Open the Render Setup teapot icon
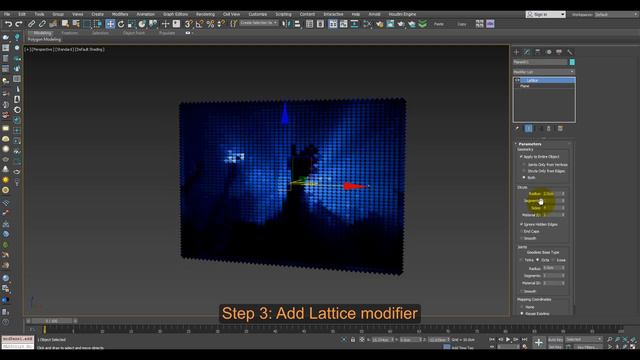The image size is (640, 360). coord(380,24)
